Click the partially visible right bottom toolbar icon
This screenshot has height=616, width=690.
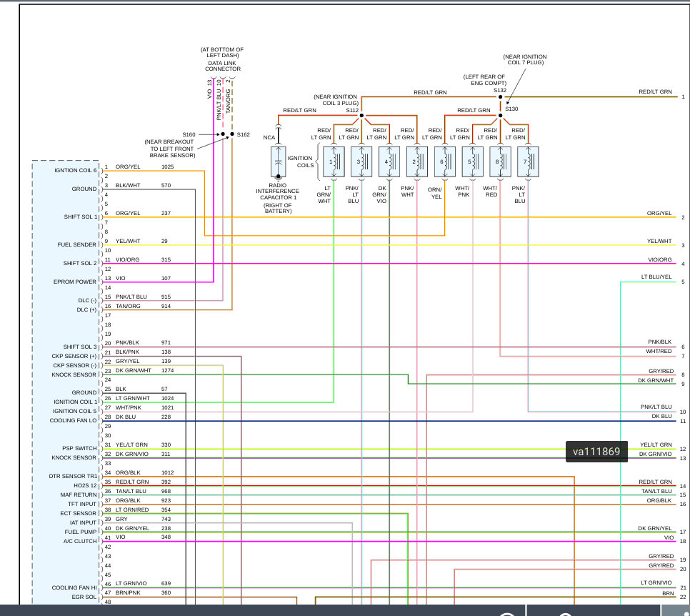[565, 613]
